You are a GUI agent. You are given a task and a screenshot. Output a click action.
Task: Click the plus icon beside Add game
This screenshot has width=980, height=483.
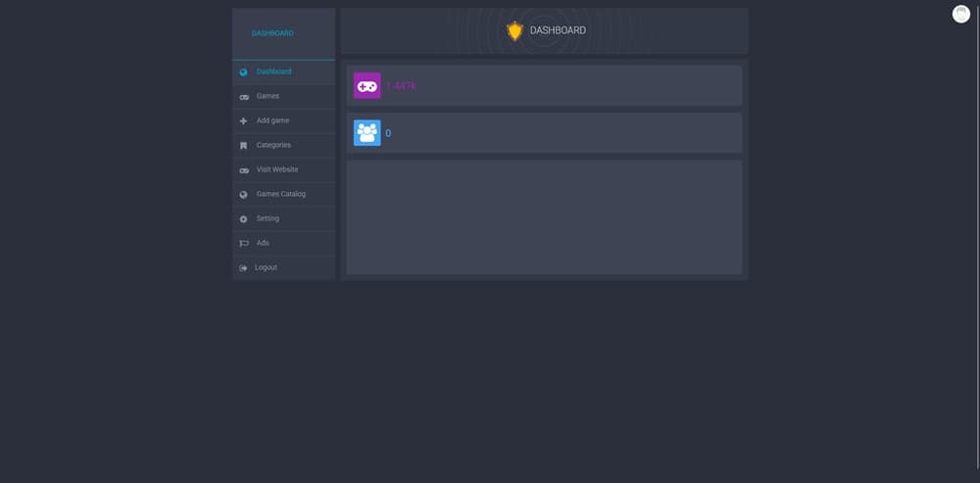244,121
